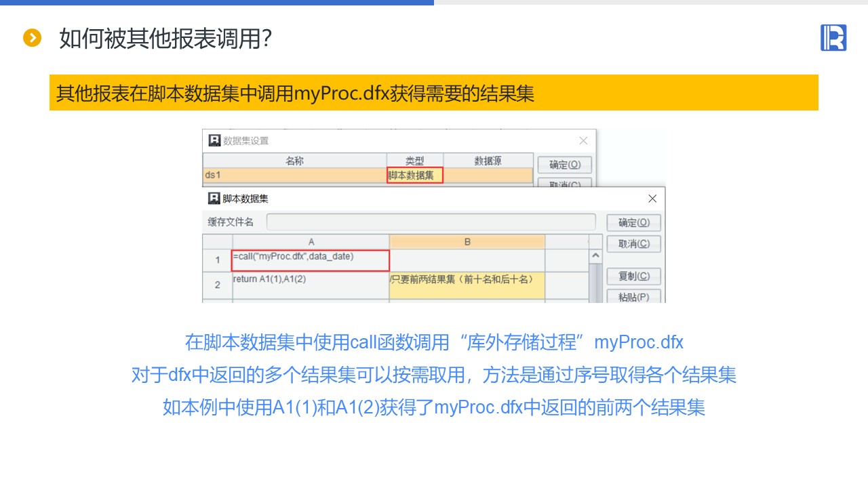Select the 名称 column header
The image size is (868, 488).
coord(295,161)
